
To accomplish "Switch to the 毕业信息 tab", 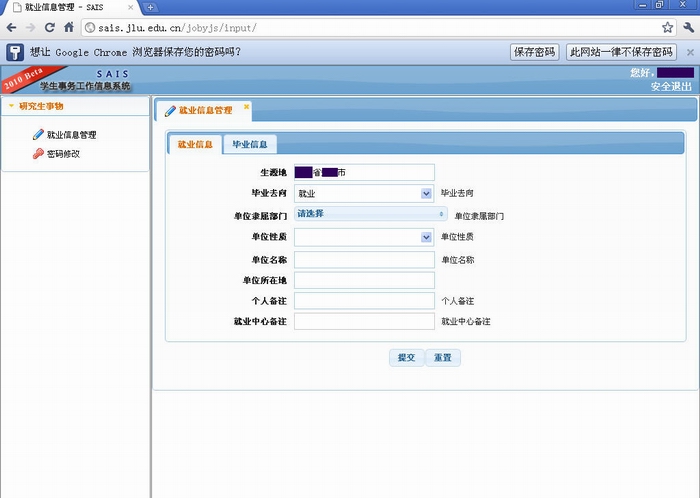I will (249, 145).
